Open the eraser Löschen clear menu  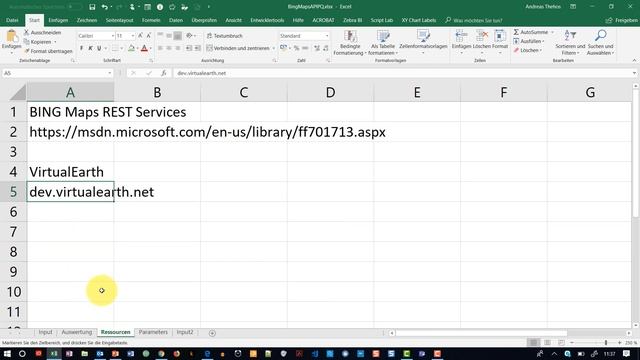click(x=527, y=50)
